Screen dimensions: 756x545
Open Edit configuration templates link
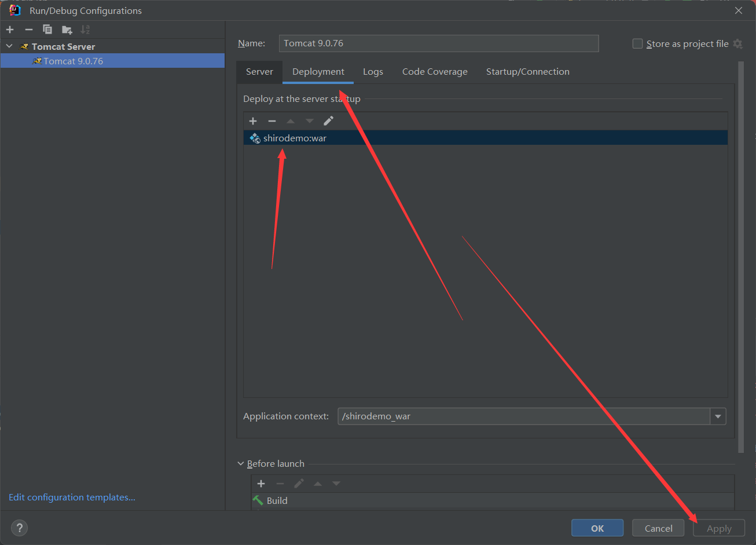pyautogui.click(x=72, y=498)
